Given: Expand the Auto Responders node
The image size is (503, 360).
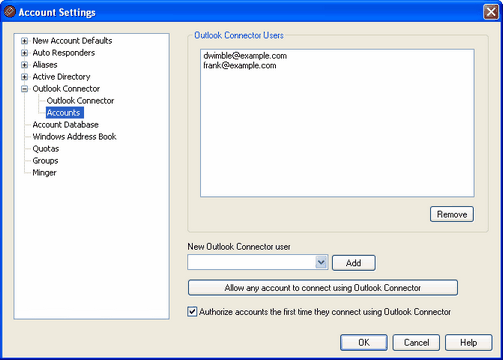Looking at the screenshot, I should coord(24,53).
